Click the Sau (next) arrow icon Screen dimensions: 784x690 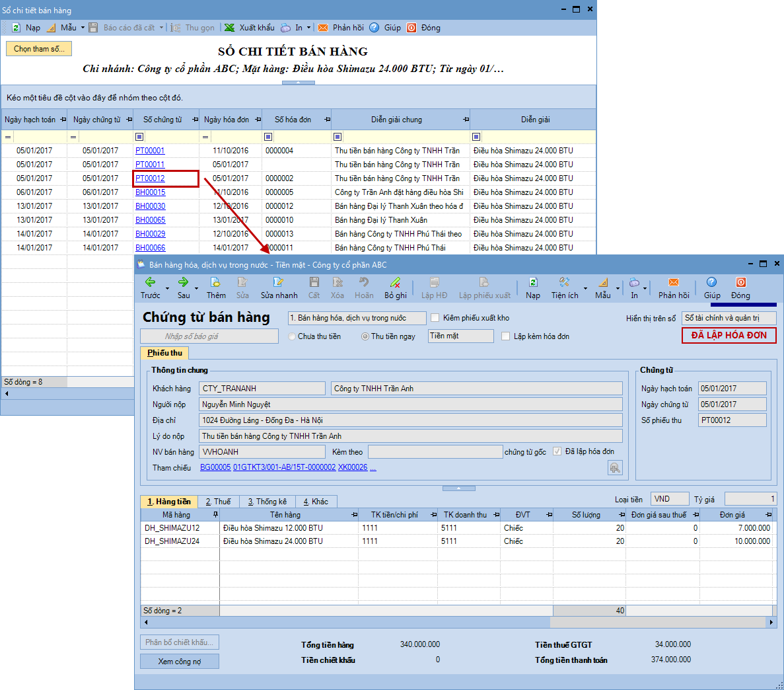(x=183, y=283)
